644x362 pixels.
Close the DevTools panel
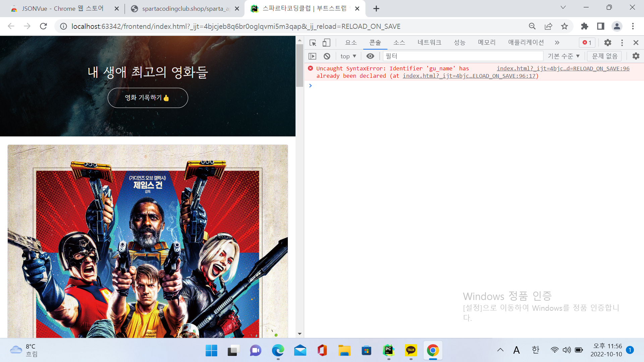pos(636,43)
